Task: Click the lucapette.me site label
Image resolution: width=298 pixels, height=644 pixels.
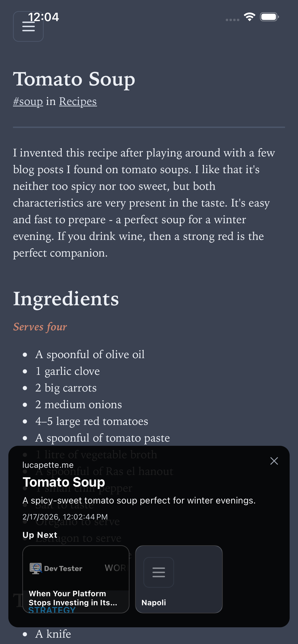Action: (x=48, y=465)
